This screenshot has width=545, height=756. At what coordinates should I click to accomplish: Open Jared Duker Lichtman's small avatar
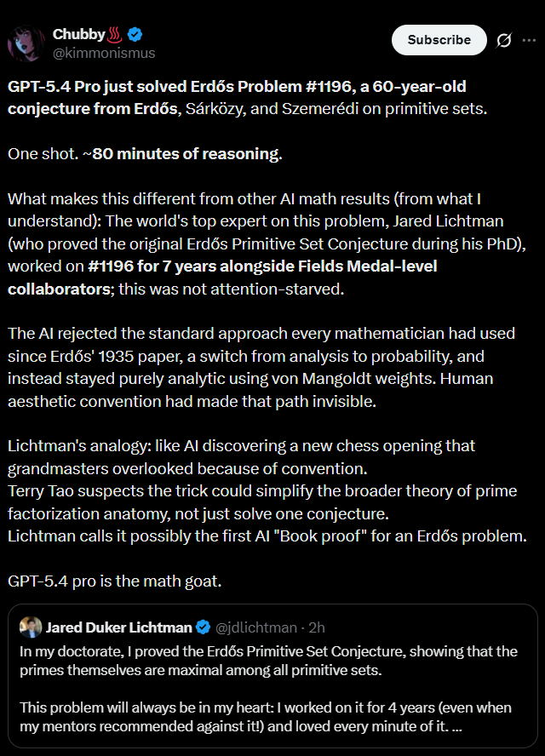coord(31,627)
